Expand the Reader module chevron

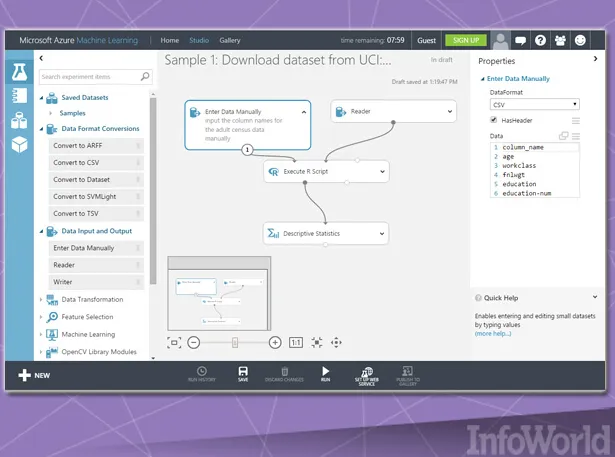click(449, 111)
